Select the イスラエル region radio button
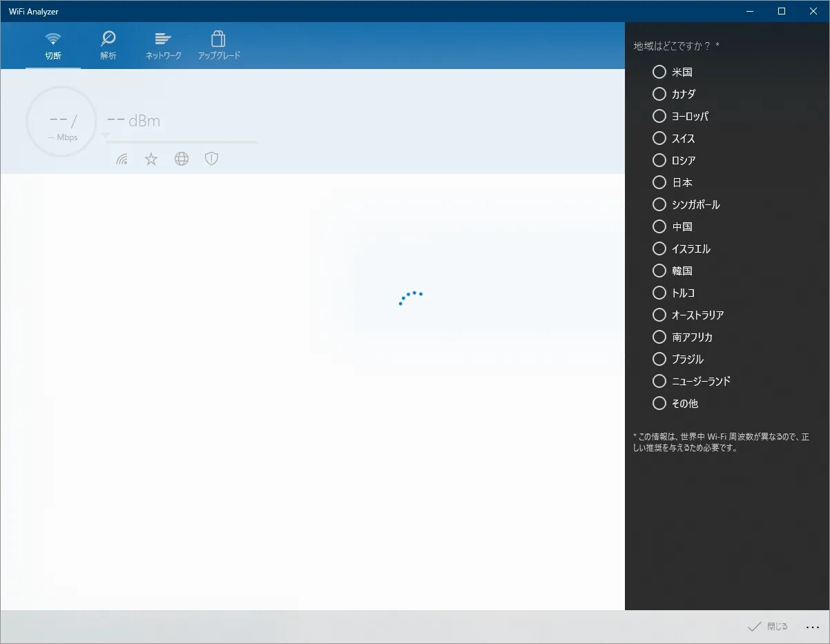 659,248
